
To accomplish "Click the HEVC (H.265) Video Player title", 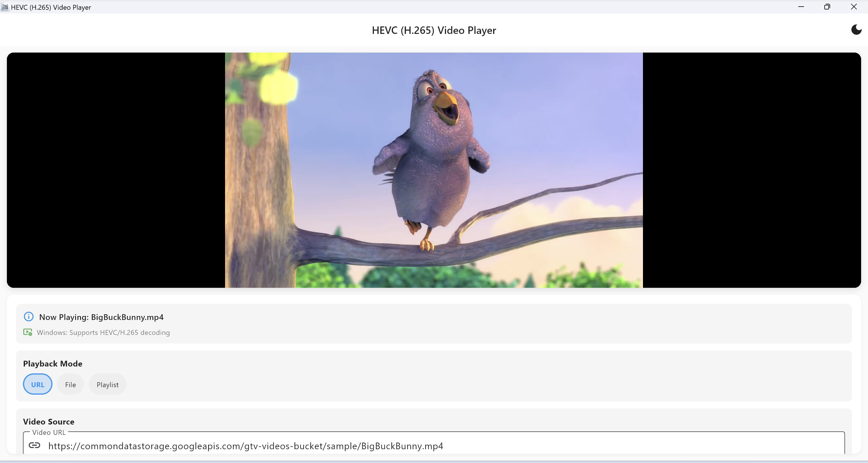I will point(434,30).
